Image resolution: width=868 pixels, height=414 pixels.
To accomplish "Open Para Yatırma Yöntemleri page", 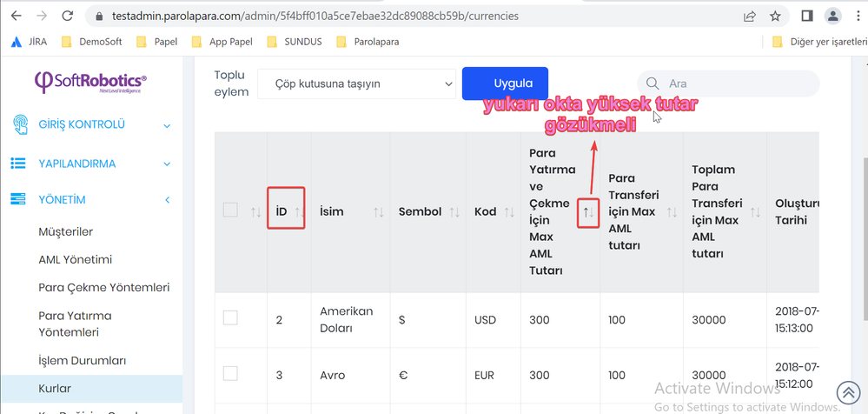I will [x=76, y=324].
